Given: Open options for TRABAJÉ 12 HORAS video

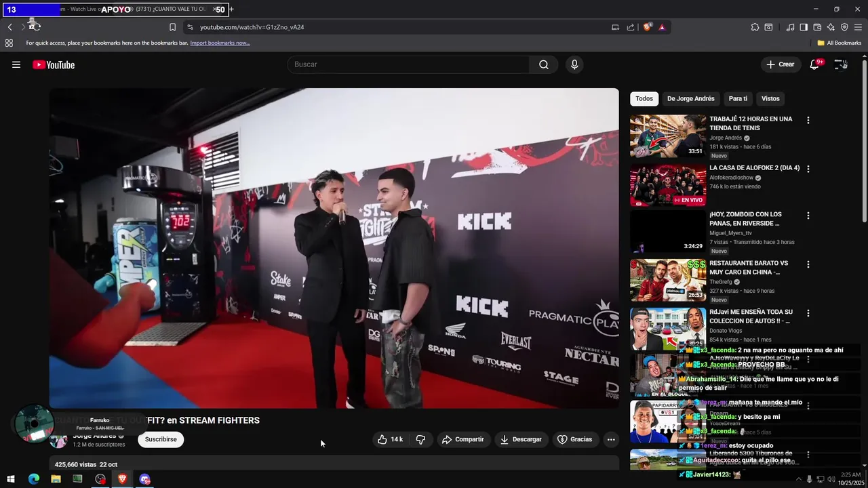Looking at the screenshot, I should 808,120.
